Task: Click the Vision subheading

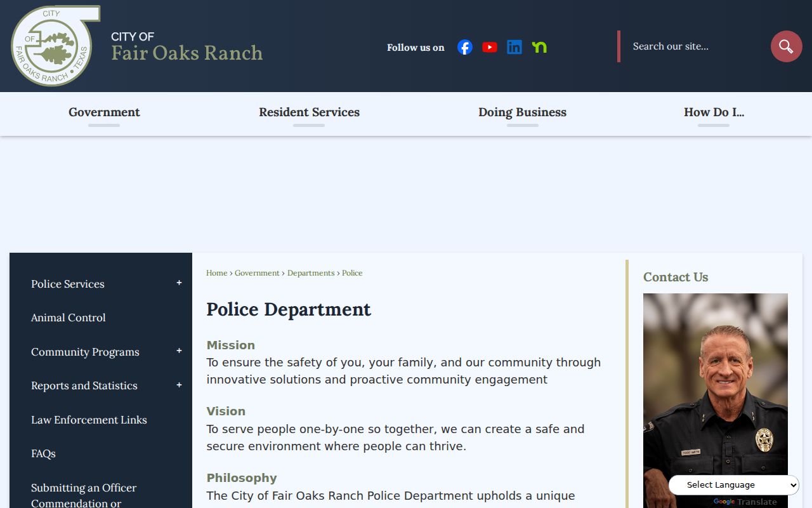Action: 226,411
